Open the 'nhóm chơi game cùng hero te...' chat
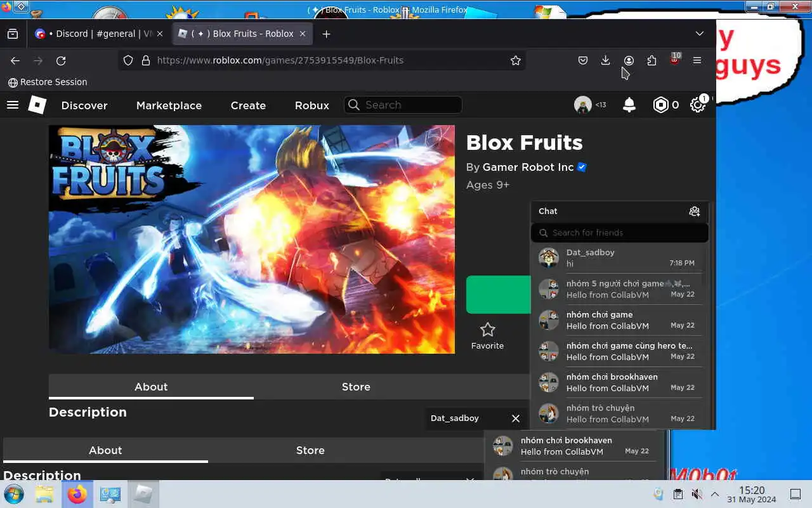 [x=620, y=351]
